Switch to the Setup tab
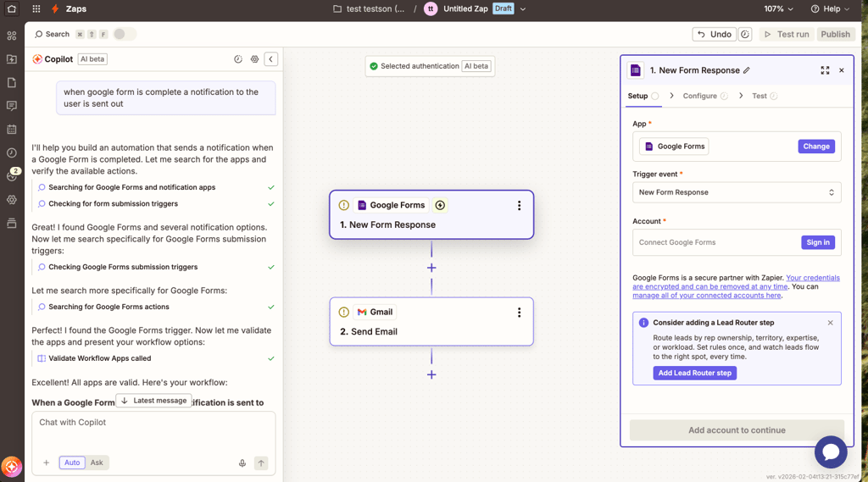868x482 pixels. point(643,96)
